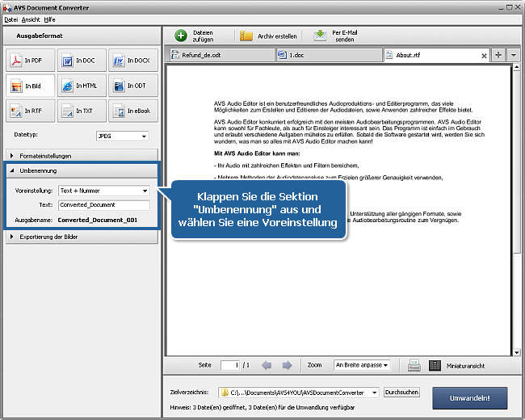This screenshot has width=525, height=420.
Task: Click the Dateien zufügen label
Action: click(x=203, y=36)
